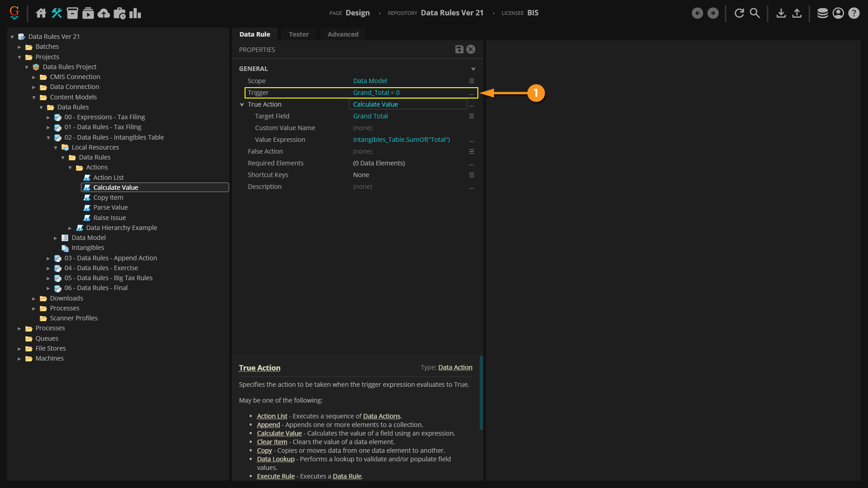
Task: Expand the Data Hierarchy Example node
Action: [70, 228]
